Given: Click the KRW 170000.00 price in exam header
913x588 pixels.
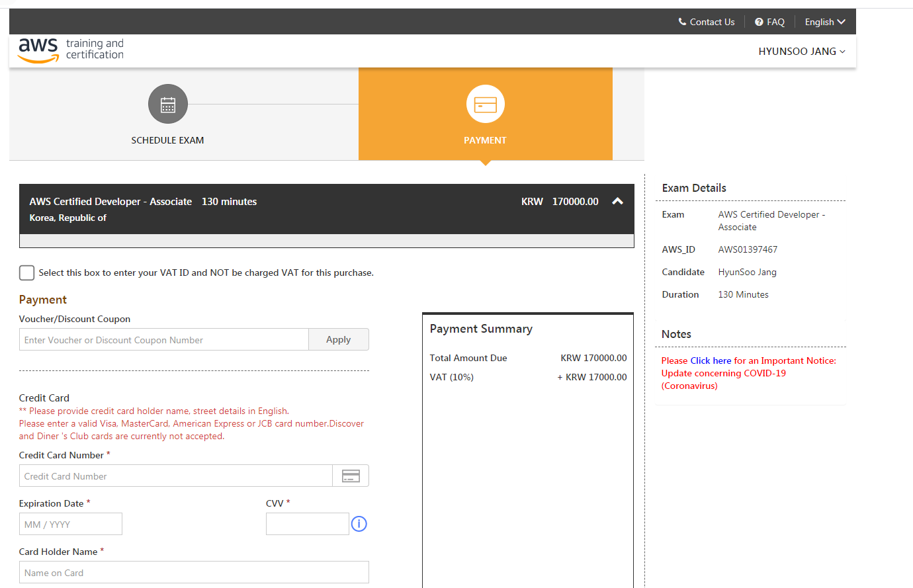Looking at the screenshot, I should [560, 202].
